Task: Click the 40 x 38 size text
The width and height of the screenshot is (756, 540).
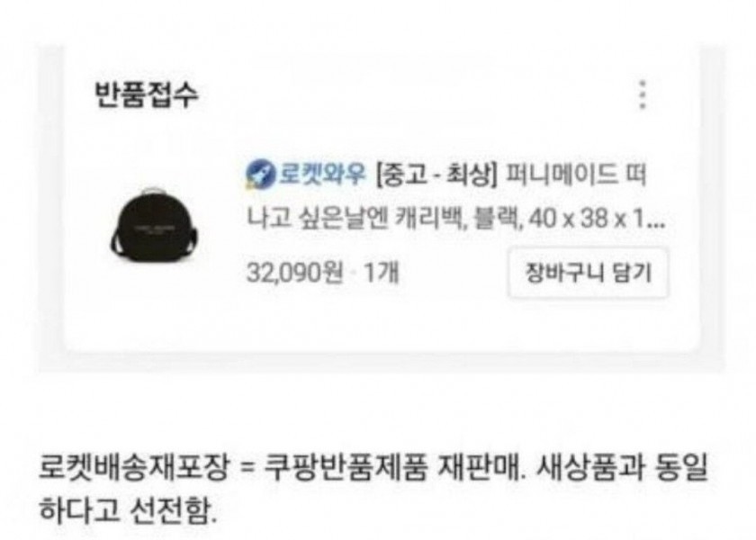Action: [568, 220]
